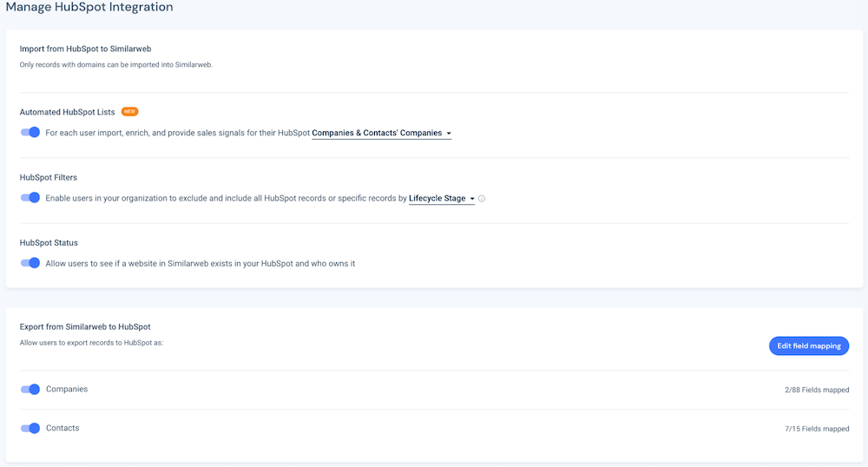Open the Lifecycle Stage dropdown

pos(442,199)
